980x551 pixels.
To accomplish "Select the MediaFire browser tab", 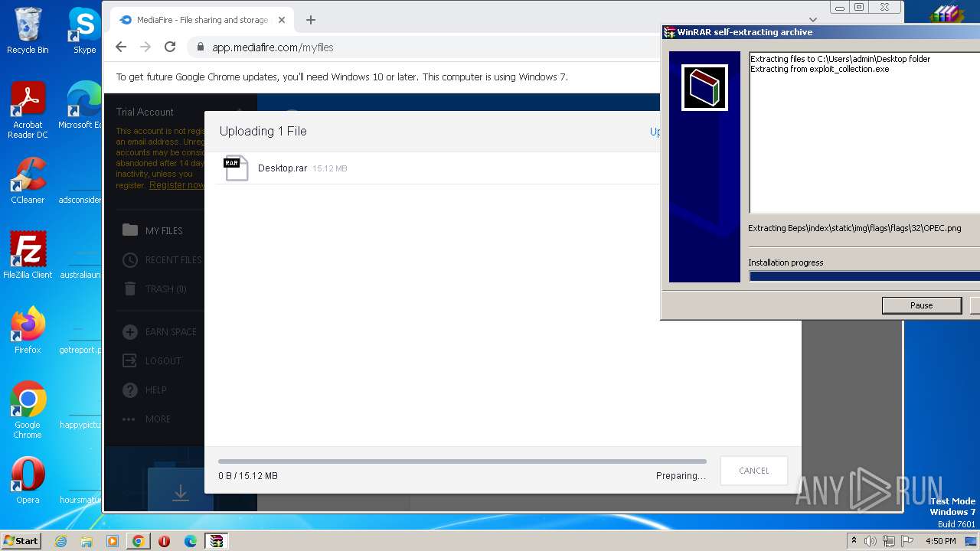I will pyautogui.click(x=202, y=20).
